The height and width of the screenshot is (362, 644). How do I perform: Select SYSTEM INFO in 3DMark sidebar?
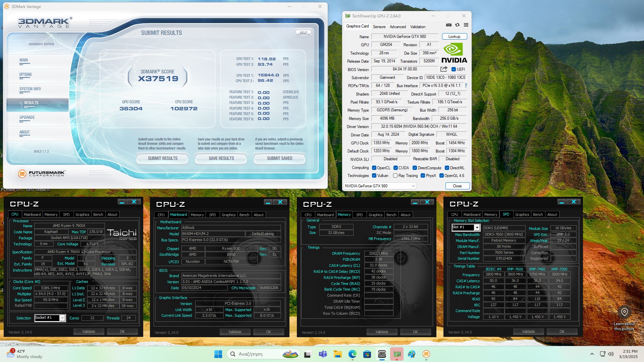point(30,89)
